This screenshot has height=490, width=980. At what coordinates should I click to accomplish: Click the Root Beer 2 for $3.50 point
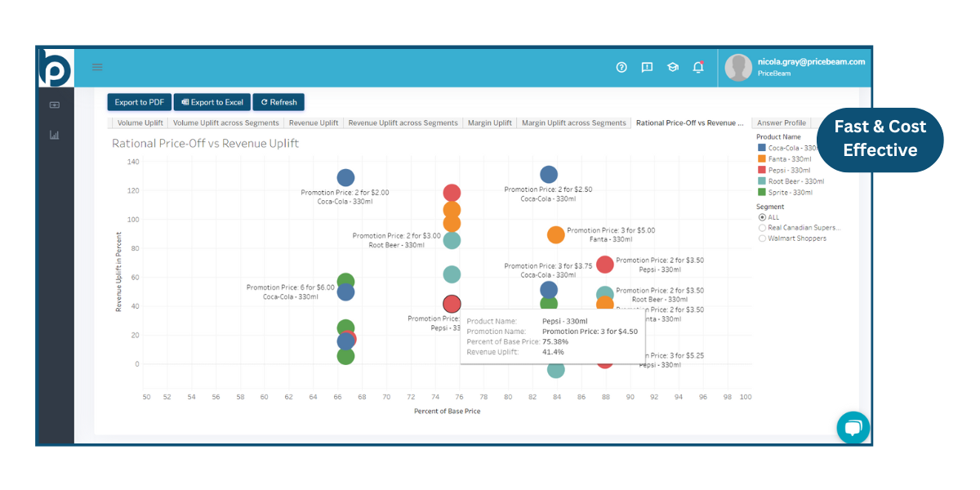pos(604,294)
